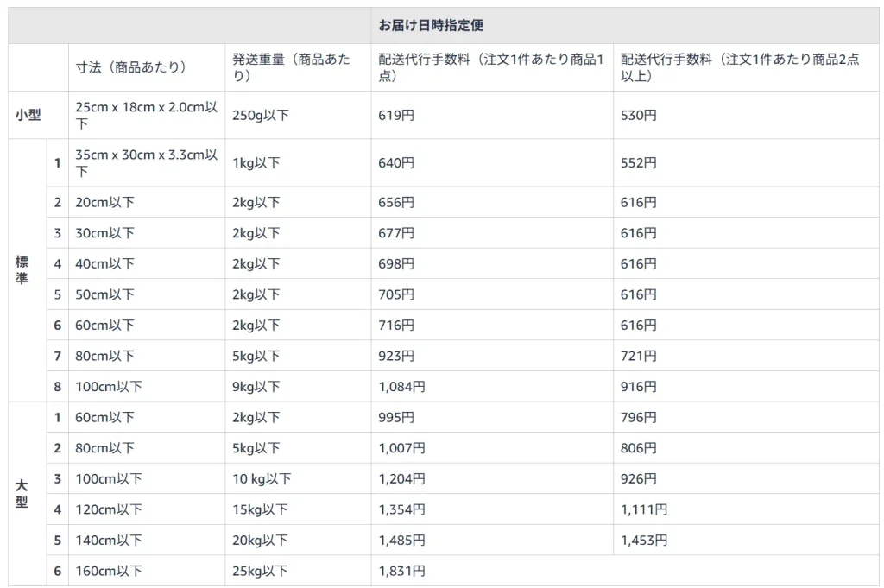Click the お届け日時指定便 table header
The width and height of the screenshot is (884, 588).
[x=430, y=25]
